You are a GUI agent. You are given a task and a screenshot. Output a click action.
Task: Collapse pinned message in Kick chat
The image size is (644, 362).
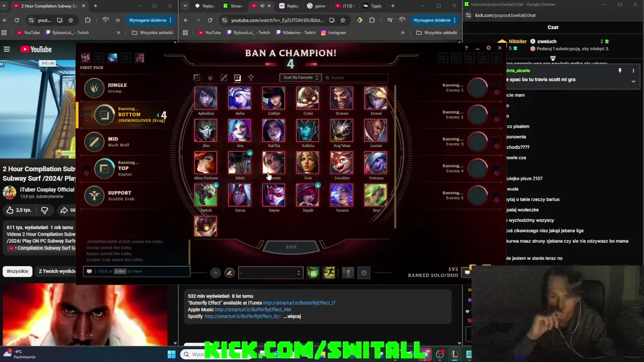coord(633,81)
